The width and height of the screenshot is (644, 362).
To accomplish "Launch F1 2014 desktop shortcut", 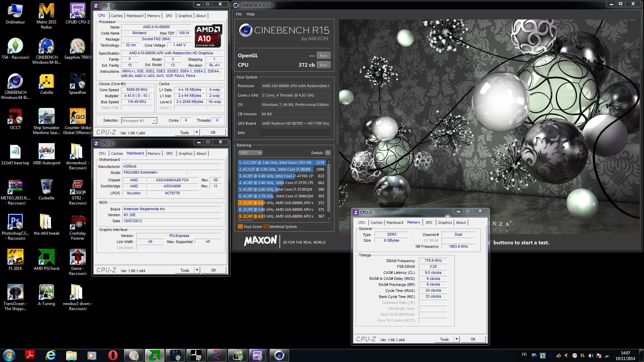I will pos(15,260).
